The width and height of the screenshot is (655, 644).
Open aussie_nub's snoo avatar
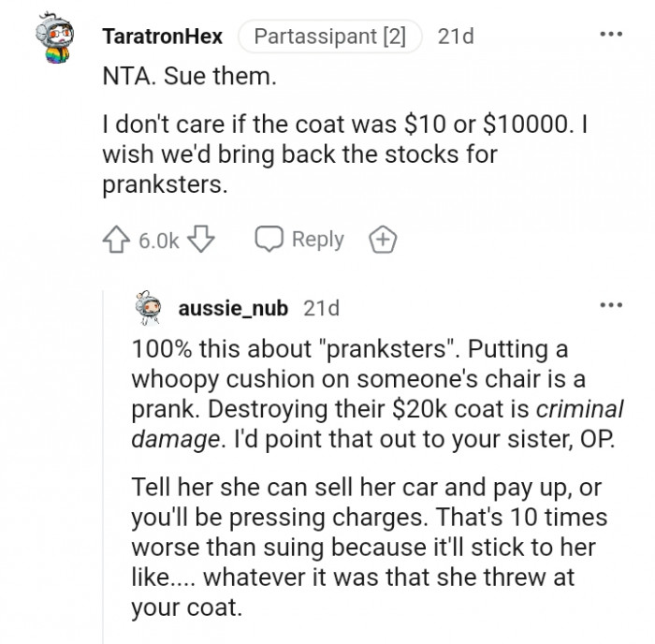click(x=150, y=306)
